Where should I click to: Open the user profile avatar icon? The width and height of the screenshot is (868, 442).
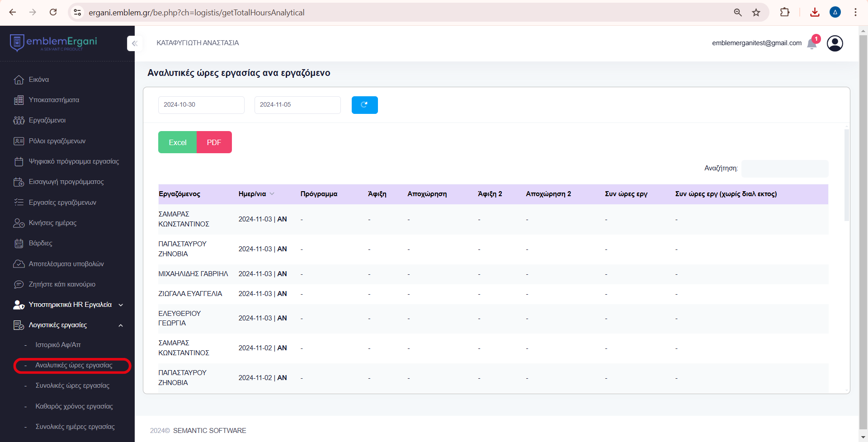(x=835, y=43)
